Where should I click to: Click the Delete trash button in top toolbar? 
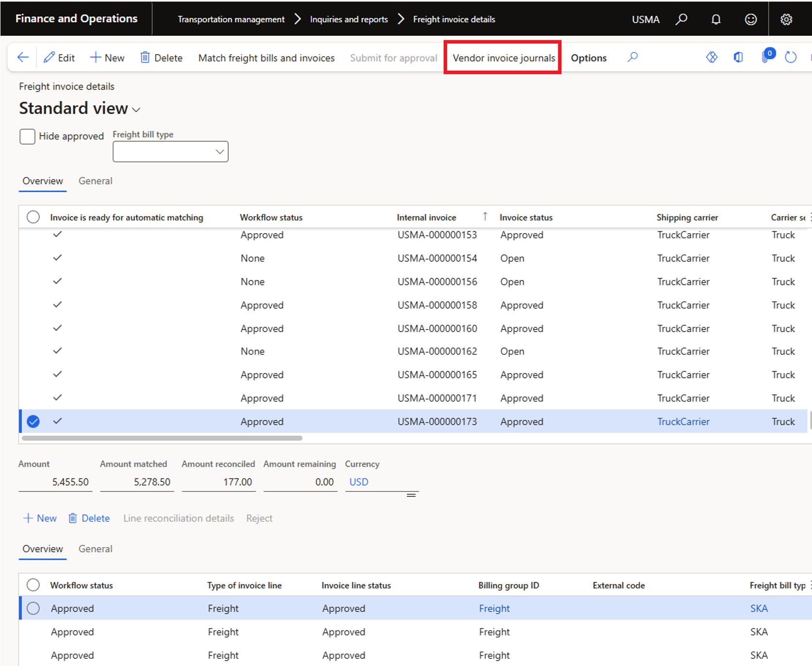(162, 58)
